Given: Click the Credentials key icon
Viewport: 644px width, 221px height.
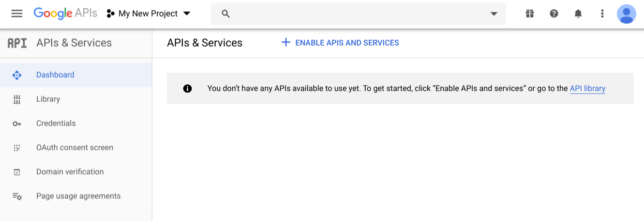Looking at the screenshot, I should pyautogui.click(x=17, y=124).
